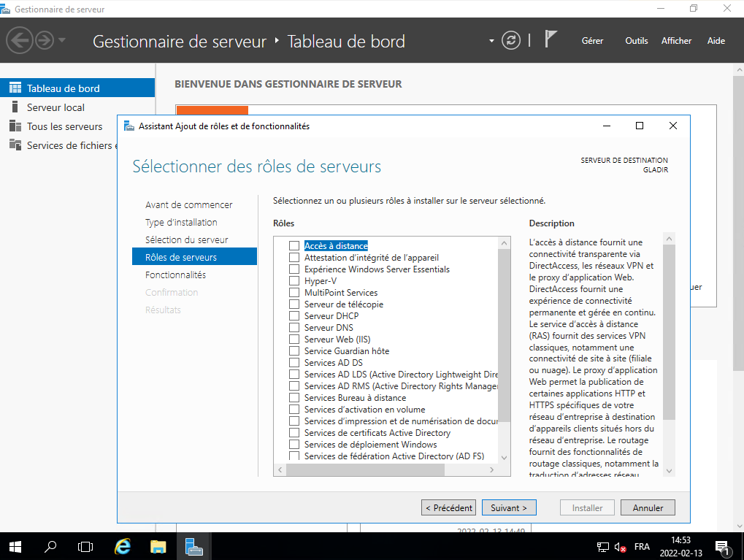Enable the Services AD DS role
The image size is (744, 560).
coord(294,363)
